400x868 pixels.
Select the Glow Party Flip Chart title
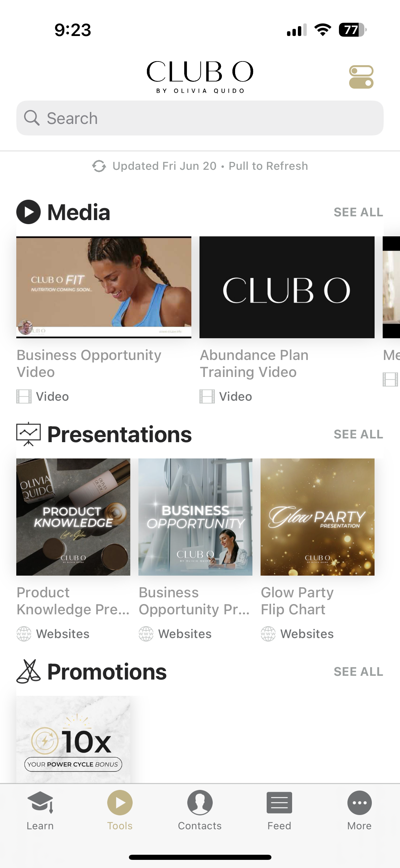point(297,601)
